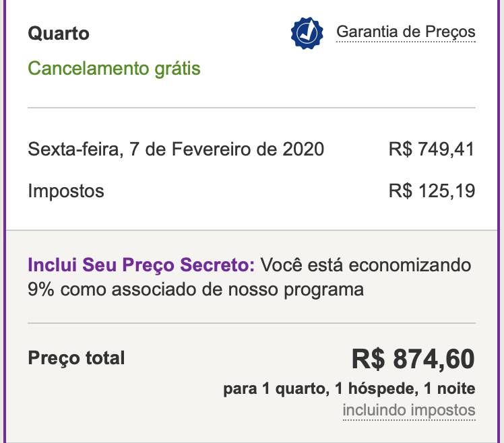Open the Garantia de Preços link
This screenshot has height=443, width=504.
tap(406, 32)
